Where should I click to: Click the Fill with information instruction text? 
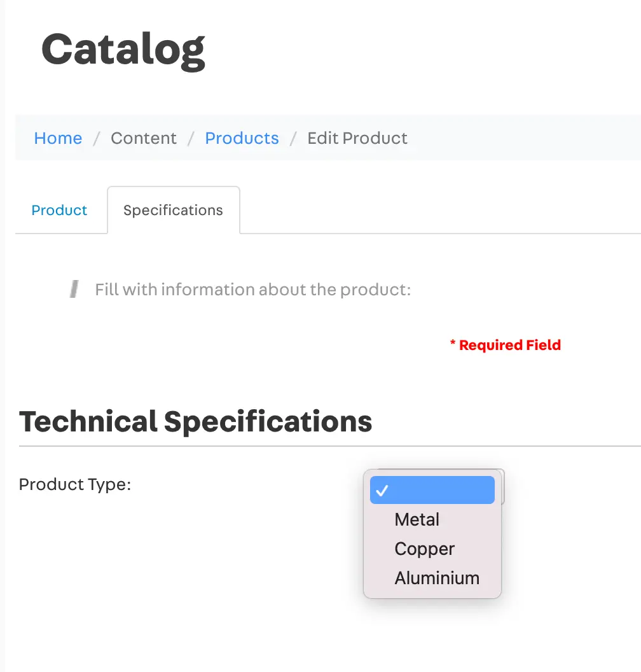pyautogui.click(x=253, y=289)
